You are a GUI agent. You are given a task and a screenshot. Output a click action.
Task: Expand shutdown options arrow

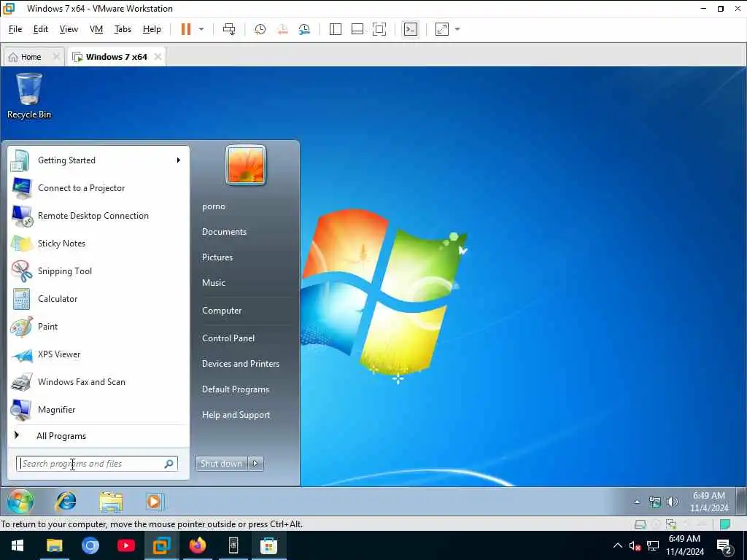click(x=256, y=463)
